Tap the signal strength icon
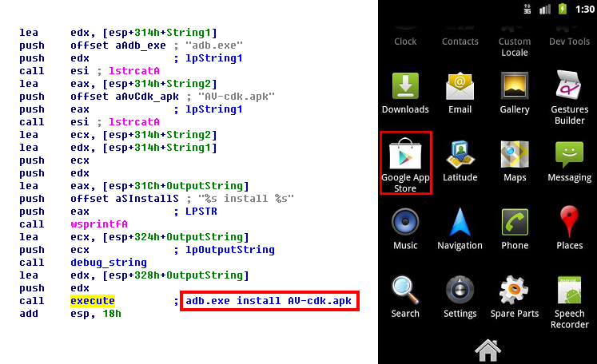Image resolution: width=597 pixels, height=364 pixels. tap(545, 9)
